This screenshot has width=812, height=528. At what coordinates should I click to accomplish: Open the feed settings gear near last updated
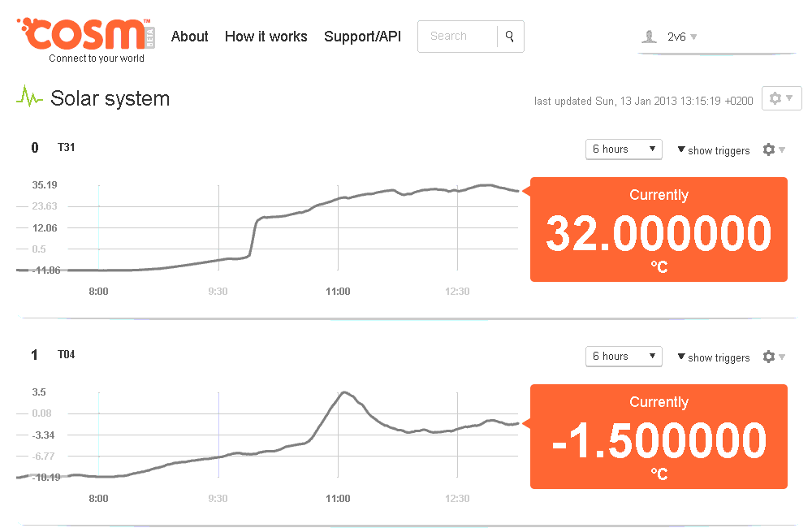[781, 98]
